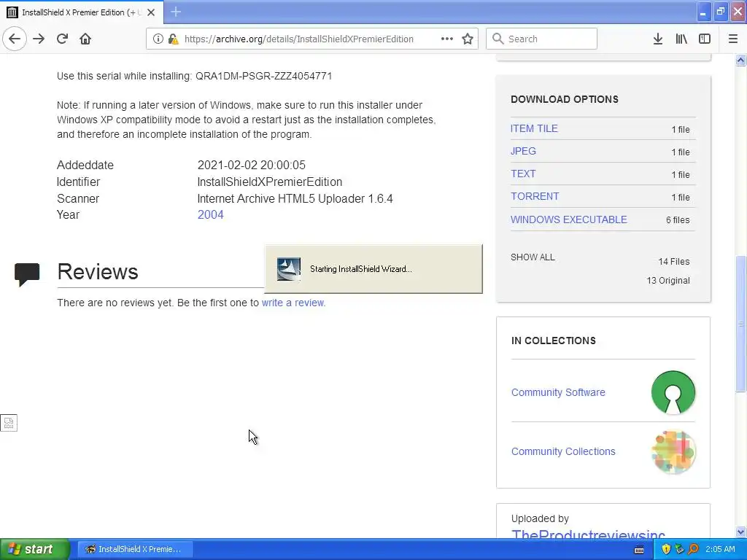Open the Firefox home page

tap(85, 39)
